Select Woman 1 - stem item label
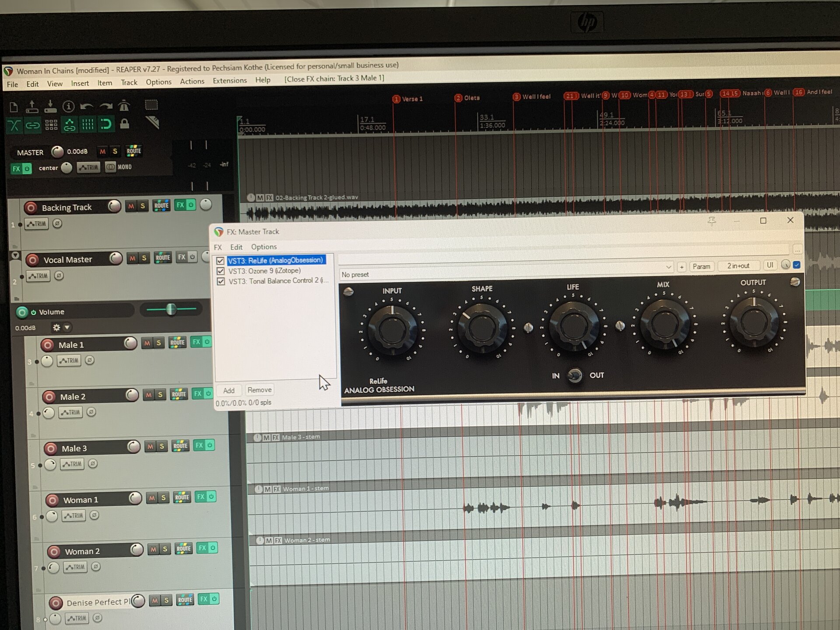The width and height of the screenshot is (840, 630). point(306,489)
